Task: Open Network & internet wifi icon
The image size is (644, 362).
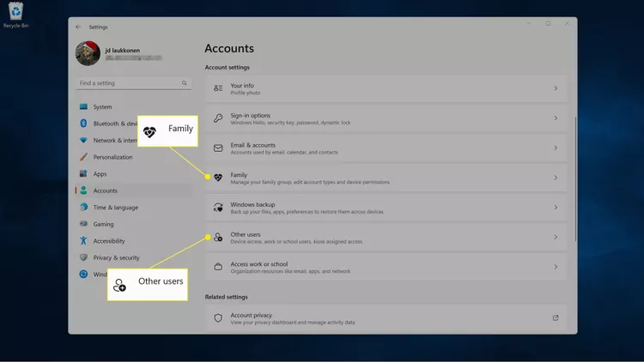Action: [x=83, y=140]
